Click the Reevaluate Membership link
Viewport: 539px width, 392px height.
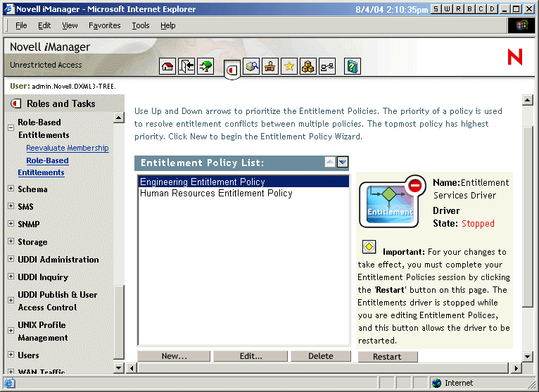click(x=68, y=148)
